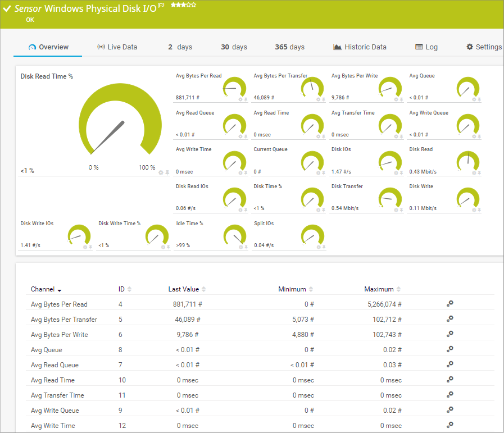Set priority to the first star
This screenshot has height=433, width=504.
point(174,5)
